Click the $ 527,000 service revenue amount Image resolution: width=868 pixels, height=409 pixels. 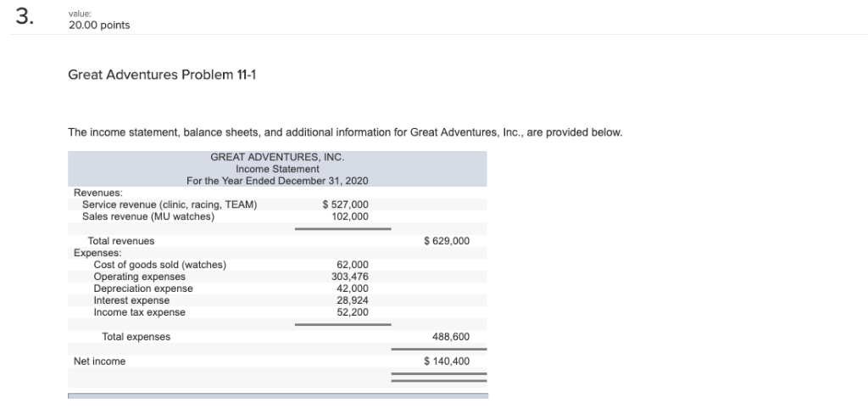point(346,205)
